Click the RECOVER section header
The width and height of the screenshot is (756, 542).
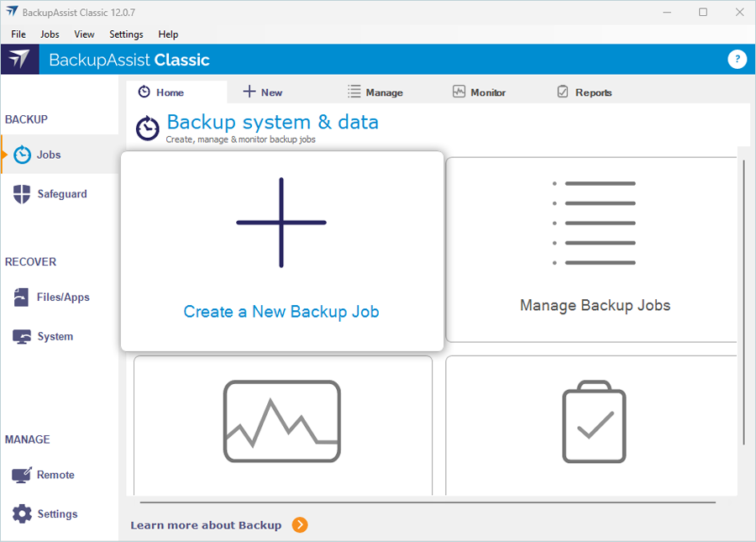(x=30, y=262)
